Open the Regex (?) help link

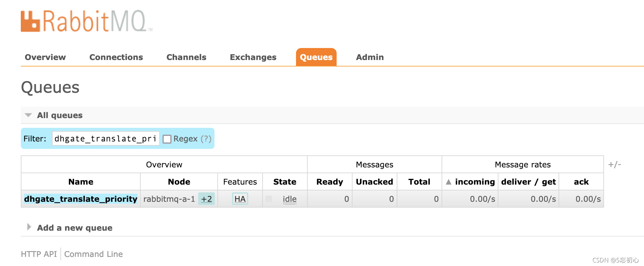tap(206, 139)
